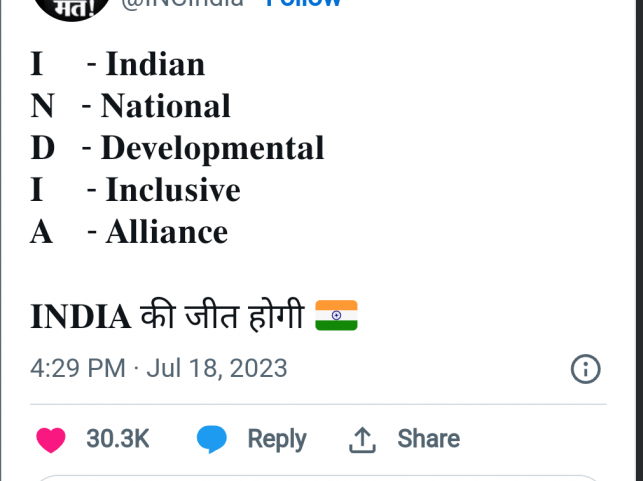
Task: Open the @INCIndia handle
Action: (182, 3)
